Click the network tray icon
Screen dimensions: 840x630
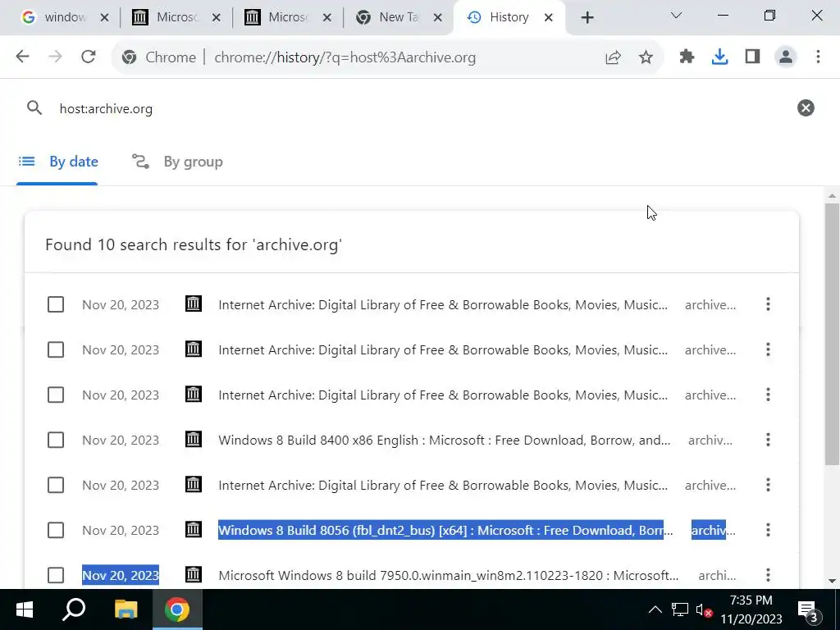coord(680,609)
